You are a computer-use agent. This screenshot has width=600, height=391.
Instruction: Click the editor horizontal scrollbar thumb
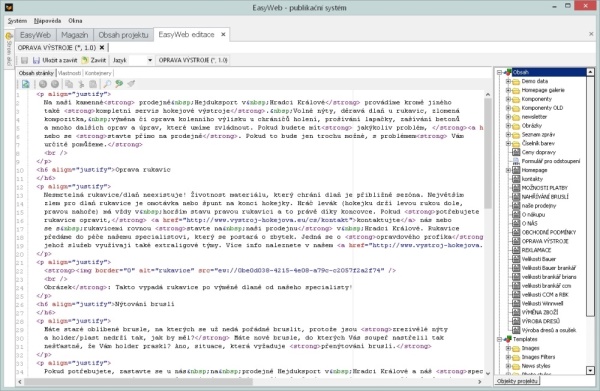[x=139, y=382]
